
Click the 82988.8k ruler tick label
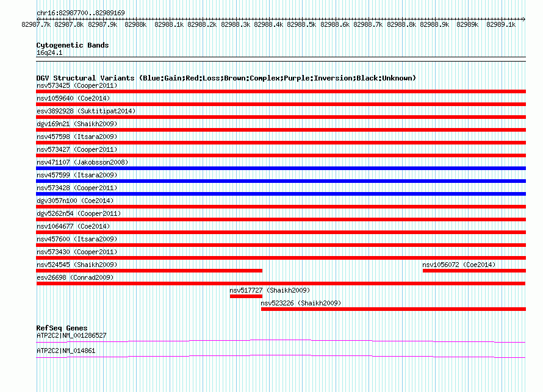pyautogui.click(x=401, y=24)
